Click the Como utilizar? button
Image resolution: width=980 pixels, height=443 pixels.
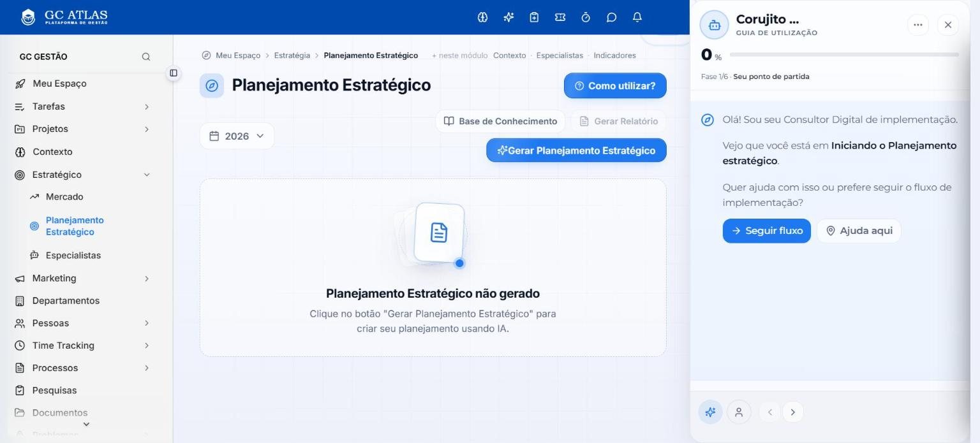click(615, 85)
